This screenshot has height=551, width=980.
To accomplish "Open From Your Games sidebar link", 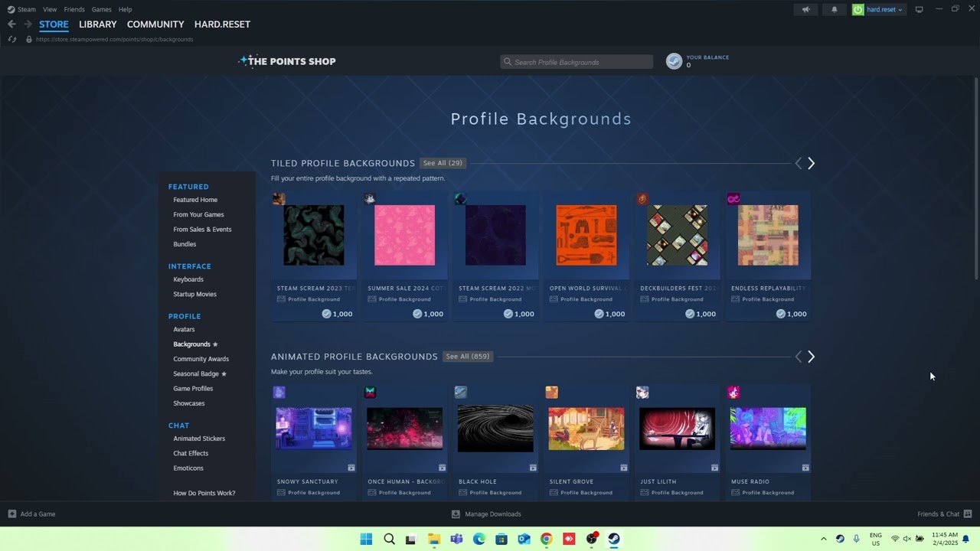I will pos(198,214).
